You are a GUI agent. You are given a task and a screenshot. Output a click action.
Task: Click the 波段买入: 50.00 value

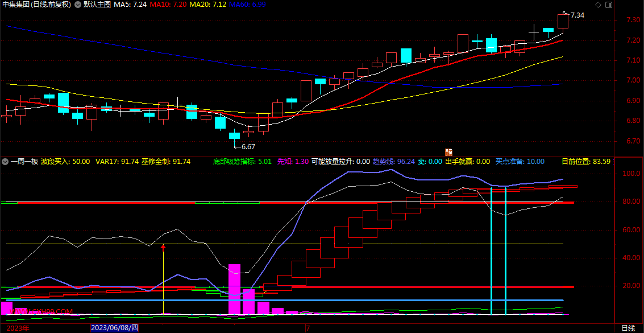(65, 162)
